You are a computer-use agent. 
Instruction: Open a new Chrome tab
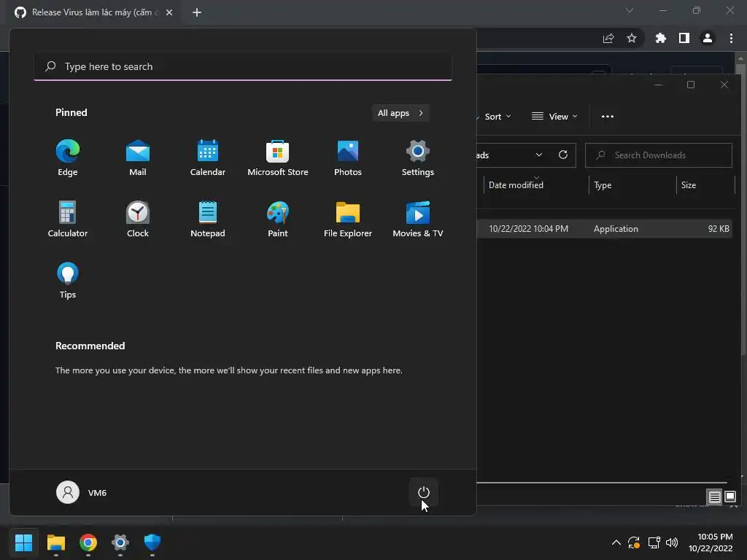point(197,13)
